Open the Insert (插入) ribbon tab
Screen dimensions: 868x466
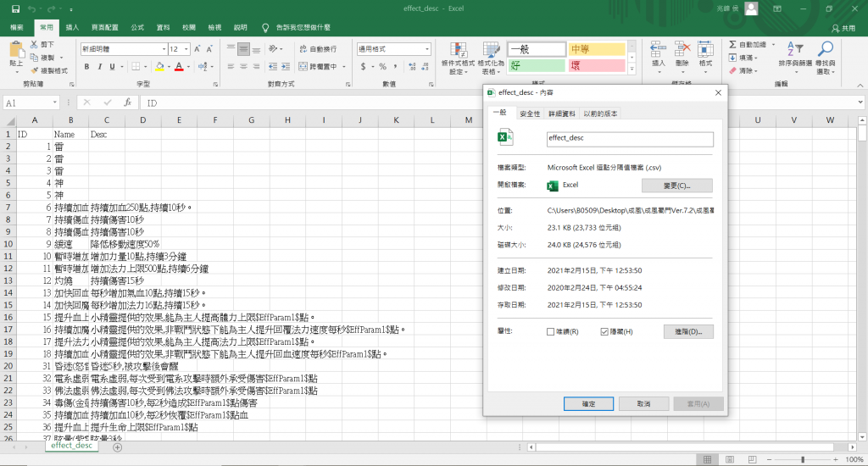(x=72, y=27)
